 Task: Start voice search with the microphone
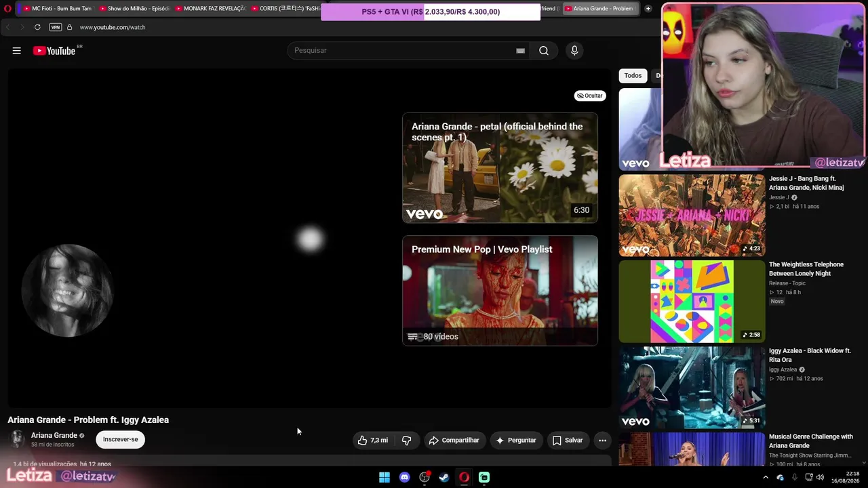574,51
